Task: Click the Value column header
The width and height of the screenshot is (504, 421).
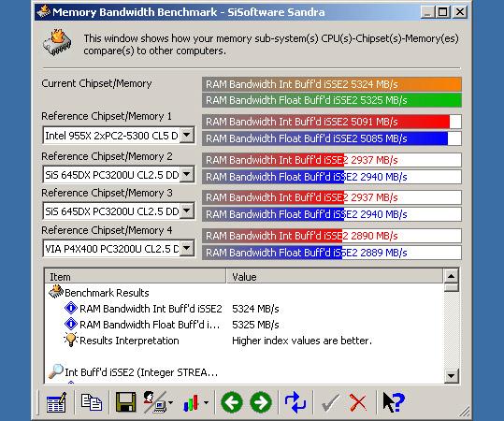Action: coord(335,277)
